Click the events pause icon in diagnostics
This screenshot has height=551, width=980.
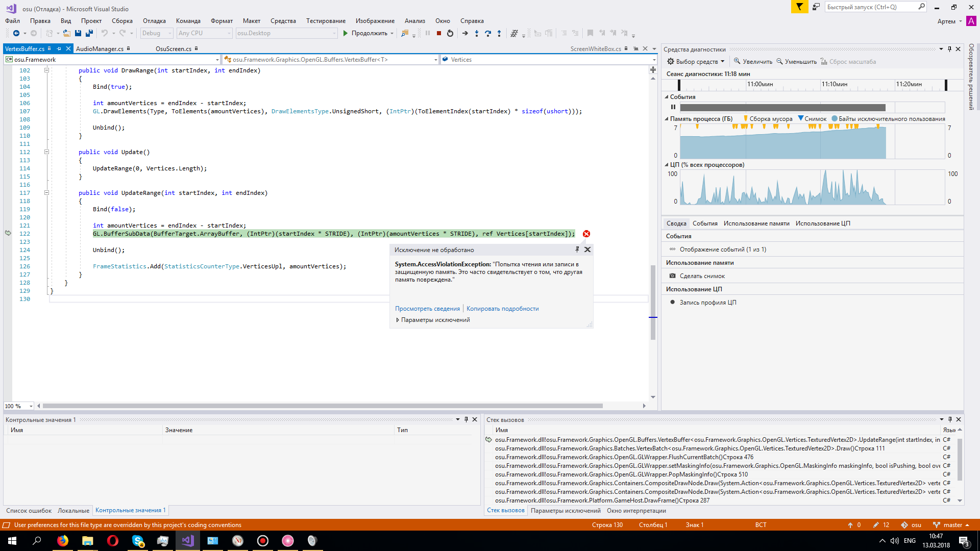673,107
